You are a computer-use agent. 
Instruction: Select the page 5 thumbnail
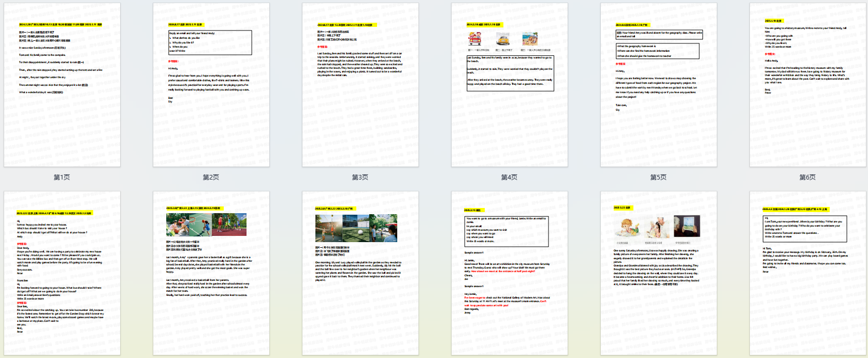point(659,85)
